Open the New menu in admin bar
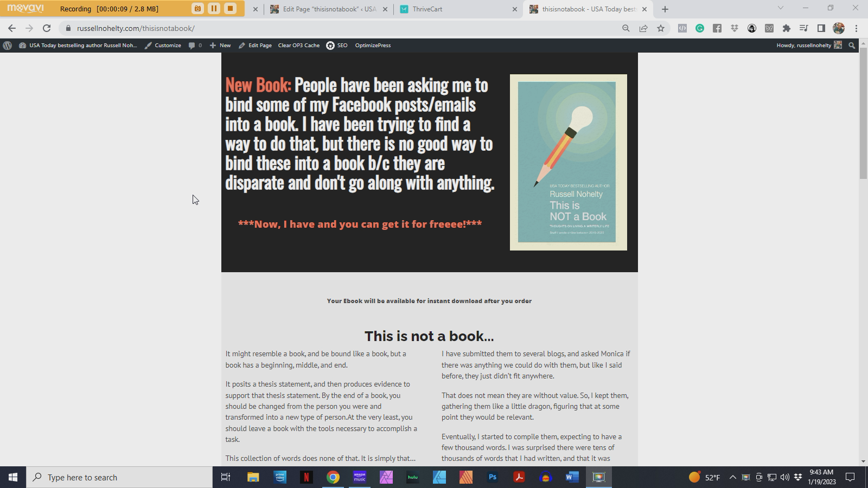This screenshot has height=488, width=868. point(220,46)
